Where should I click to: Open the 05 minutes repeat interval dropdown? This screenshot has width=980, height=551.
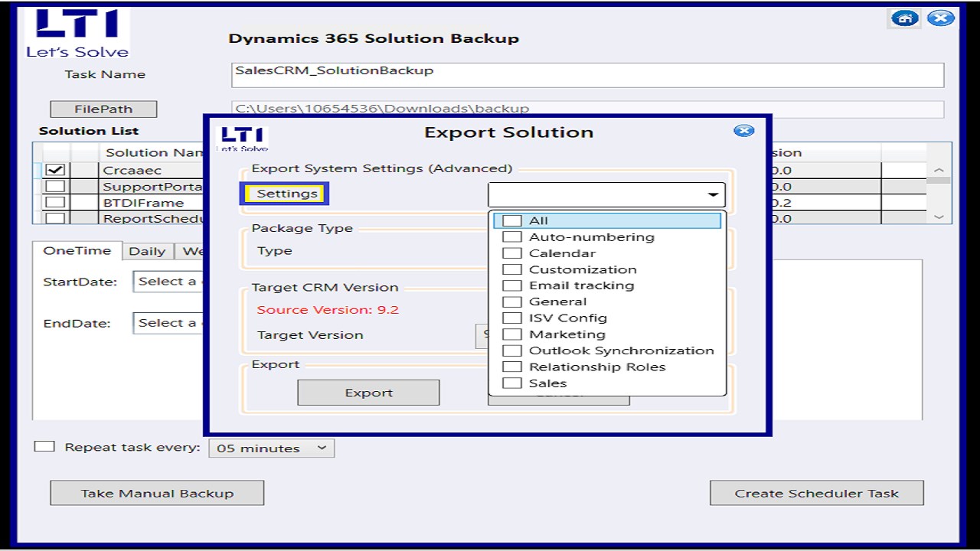[272, 448]
